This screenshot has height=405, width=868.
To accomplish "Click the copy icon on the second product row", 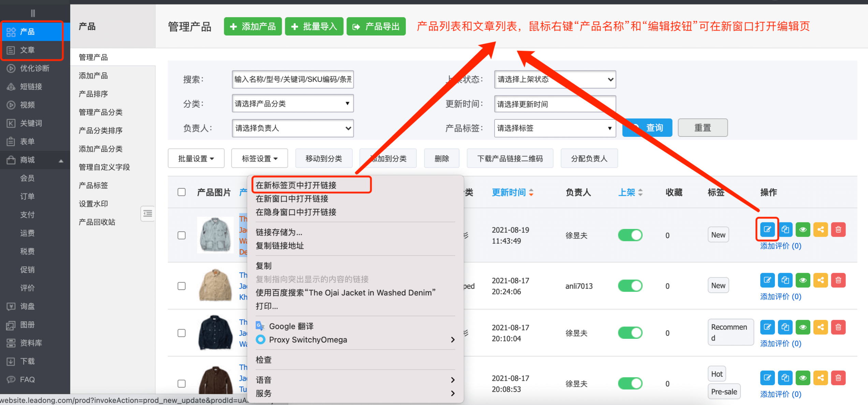I will click(x=785, y=280).
